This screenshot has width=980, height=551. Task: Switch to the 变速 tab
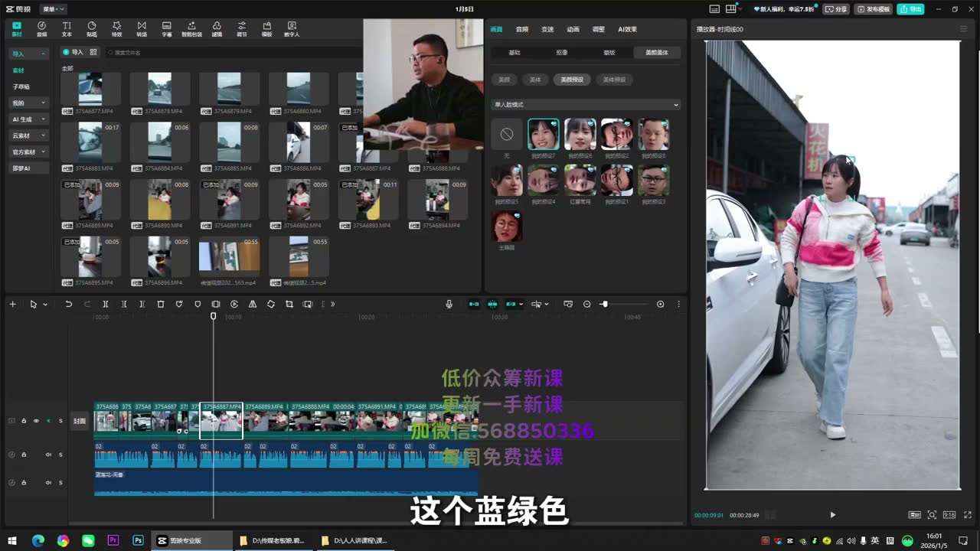[x=547, y=29]
